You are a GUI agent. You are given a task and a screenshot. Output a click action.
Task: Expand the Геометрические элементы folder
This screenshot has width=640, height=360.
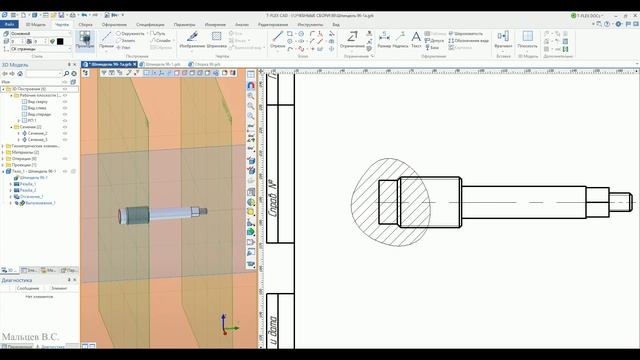(3, 146)
